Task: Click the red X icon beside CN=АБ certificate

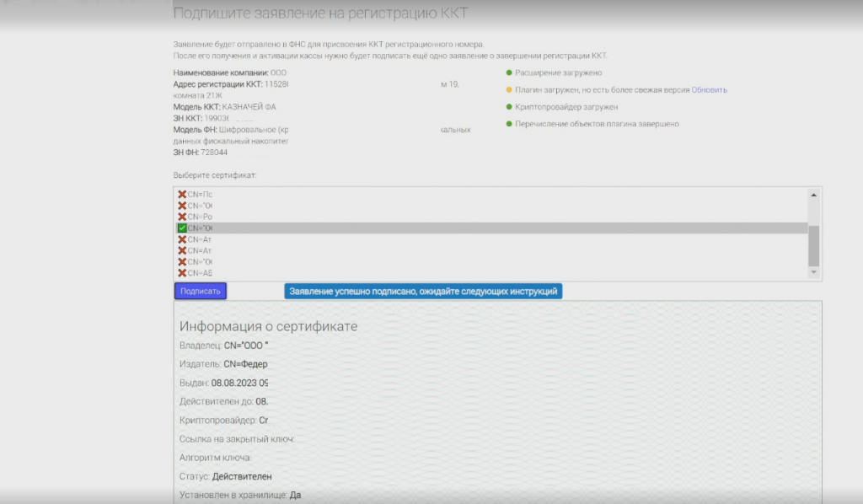Action: pos(182,273)
